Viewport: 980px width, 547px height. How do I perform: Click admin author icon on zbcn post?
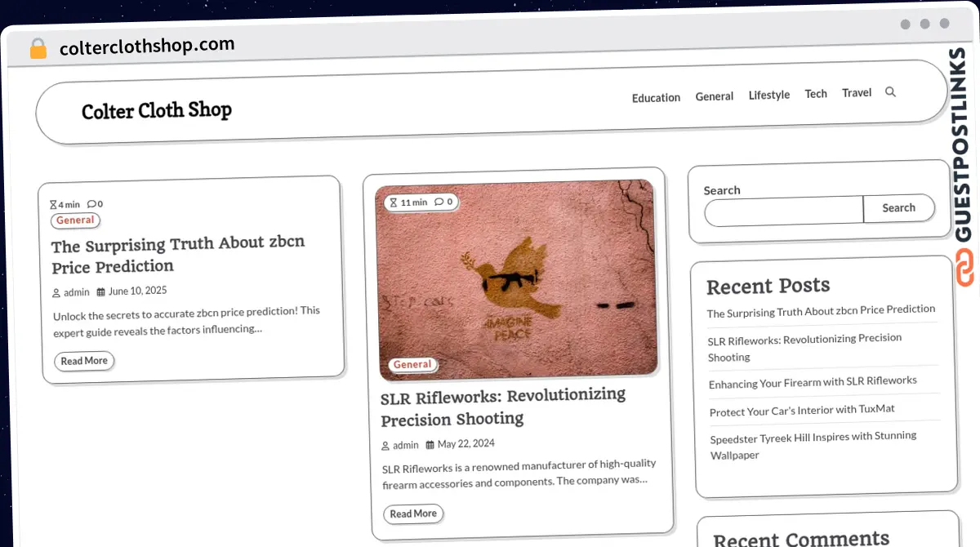(56, 293)
